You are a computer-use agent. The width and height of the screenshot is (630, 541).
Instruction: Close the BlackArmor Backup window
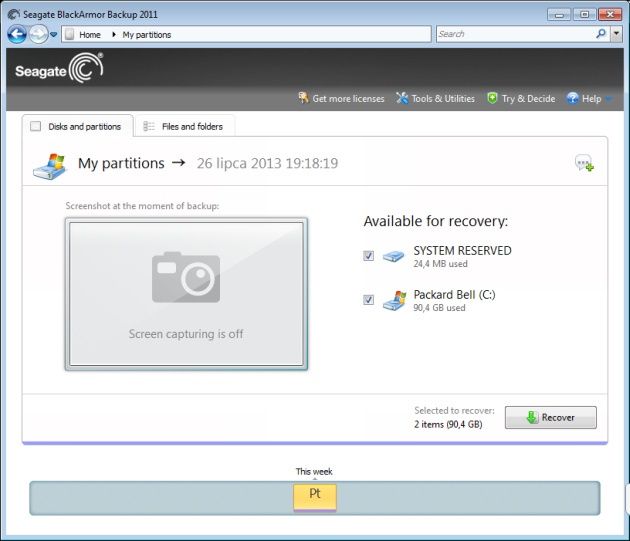[x=610, y=14]
